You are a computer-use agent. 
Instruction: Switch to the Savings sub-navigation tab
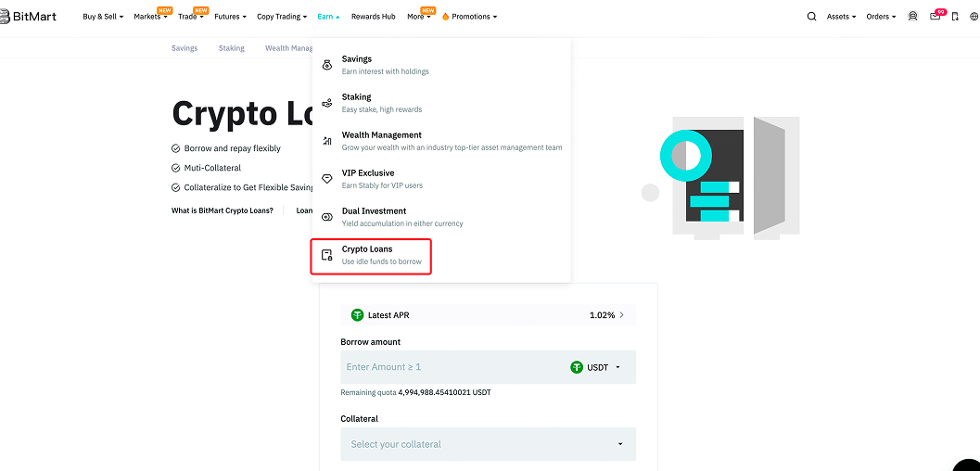tap(185, 48)
